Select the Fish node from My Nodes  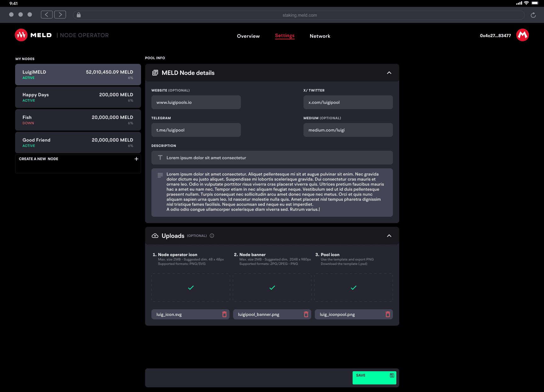click(x=78, y=120)
